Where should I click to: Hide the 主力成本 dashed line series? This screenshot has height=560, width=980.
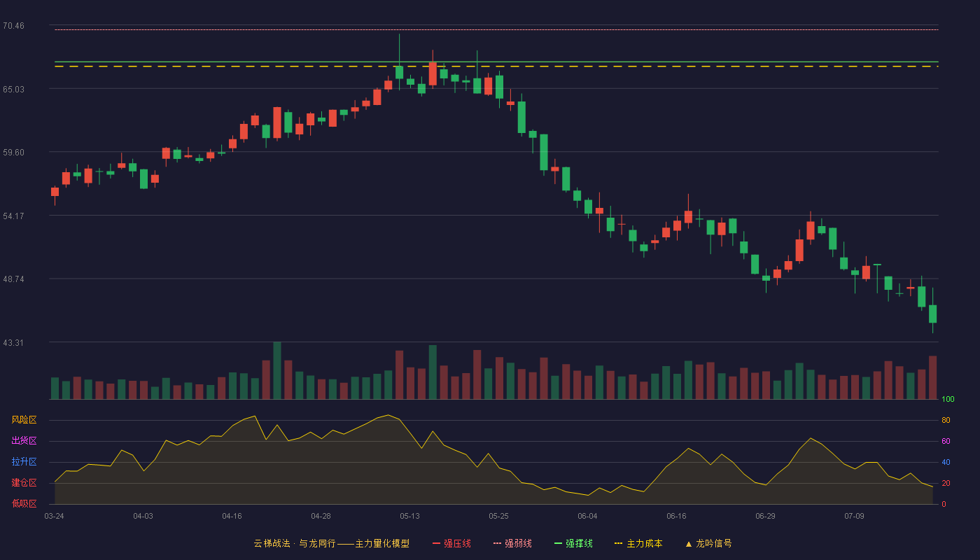(638, 543)
